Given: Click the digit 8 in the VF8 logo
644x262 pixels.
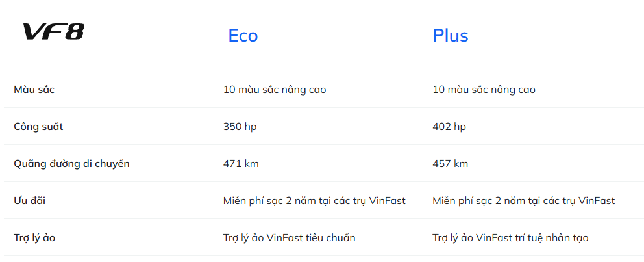Looking at the screenshot, I should (x=74, y=32).
